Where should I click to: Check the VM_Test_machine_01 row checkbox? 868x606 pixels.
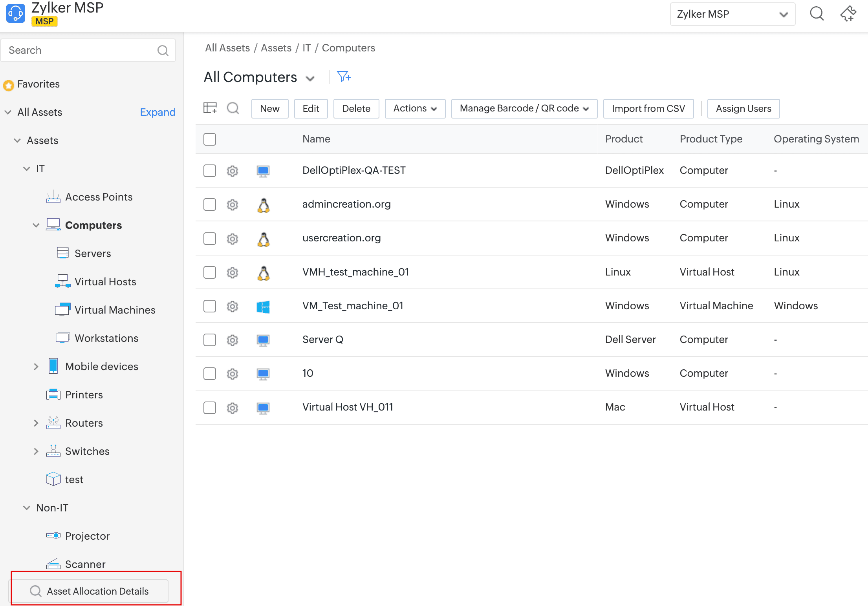pos(210,306)
